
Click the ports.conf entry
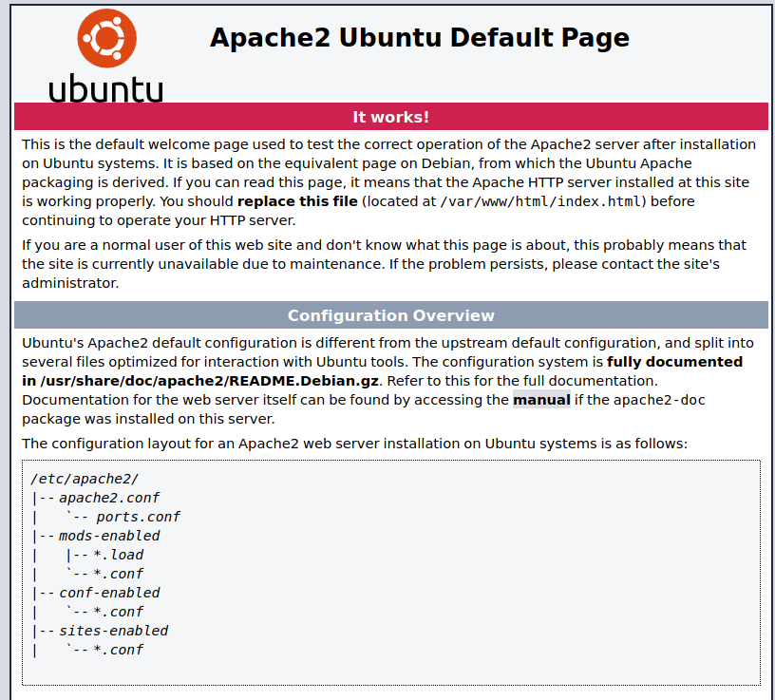coord(138,517)
